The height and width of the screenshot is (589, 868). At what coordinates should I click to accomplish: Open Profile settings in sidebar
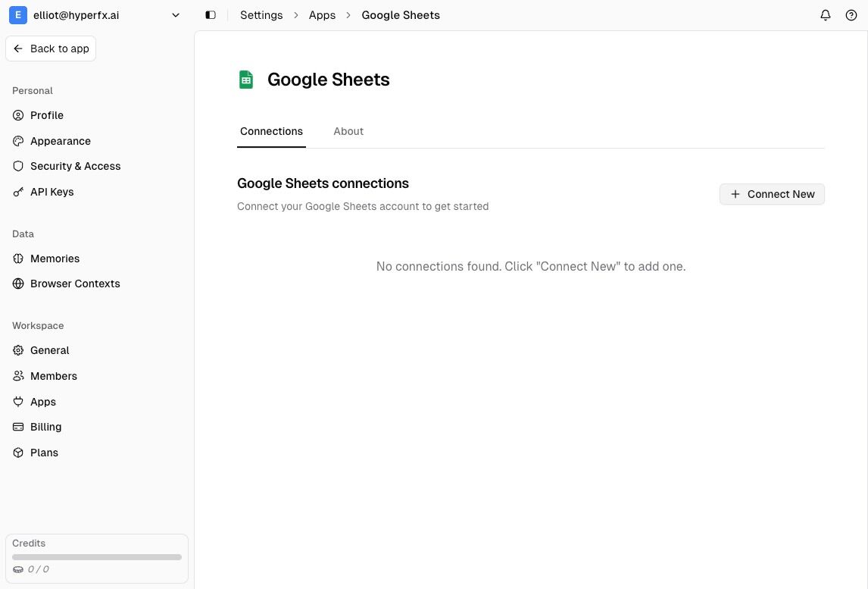(47, 115)
